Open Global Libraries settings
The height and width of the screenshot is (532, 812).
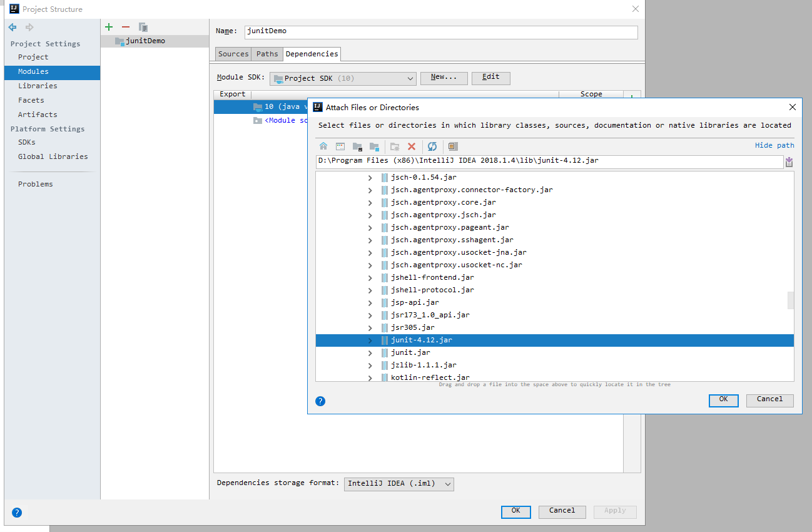[x=53, y=156]
